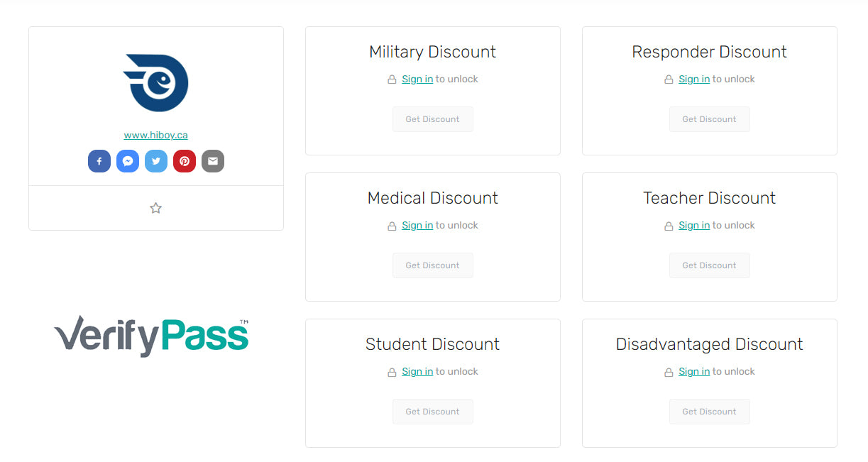Click Get Discount for Medical Discount
868x462 pixels.
[x=433, y=265]
